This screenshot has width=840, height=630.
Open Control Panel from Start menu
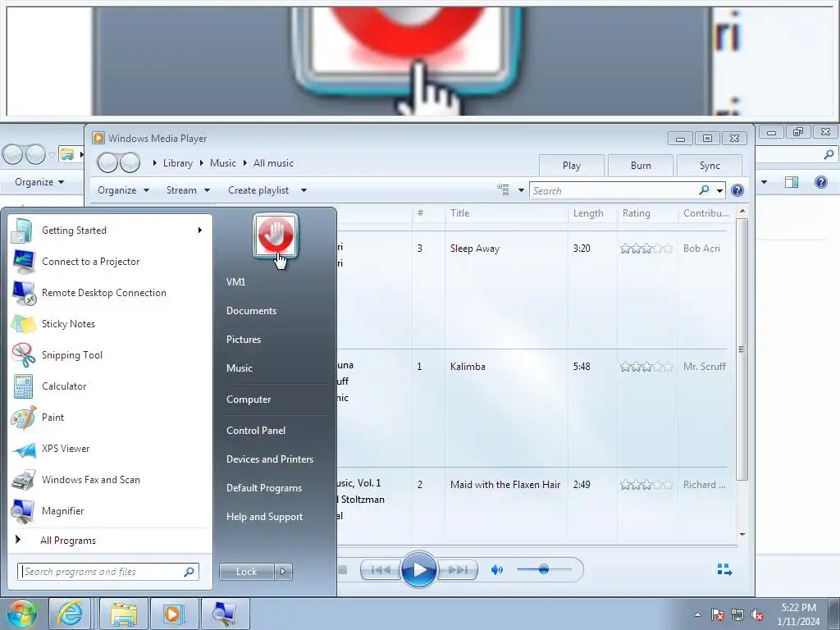[x=256, y=431]
